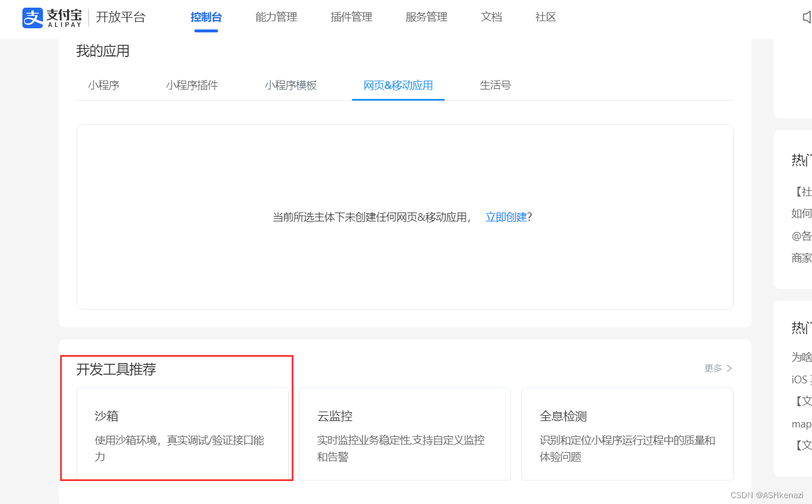812x504 pixels.
Task: Select the 网页&移动应用 tab
Action: tap(398, 85)
